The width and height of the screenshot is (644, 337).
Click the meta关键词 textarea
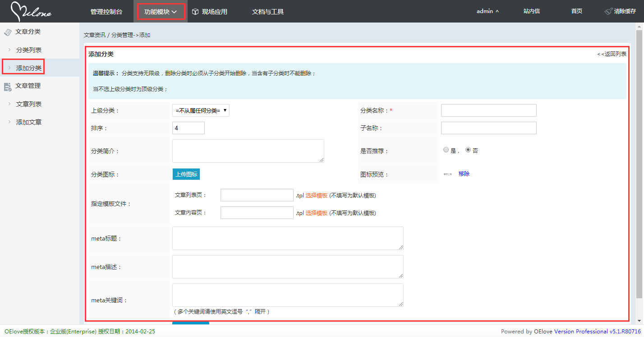[288, 295]
